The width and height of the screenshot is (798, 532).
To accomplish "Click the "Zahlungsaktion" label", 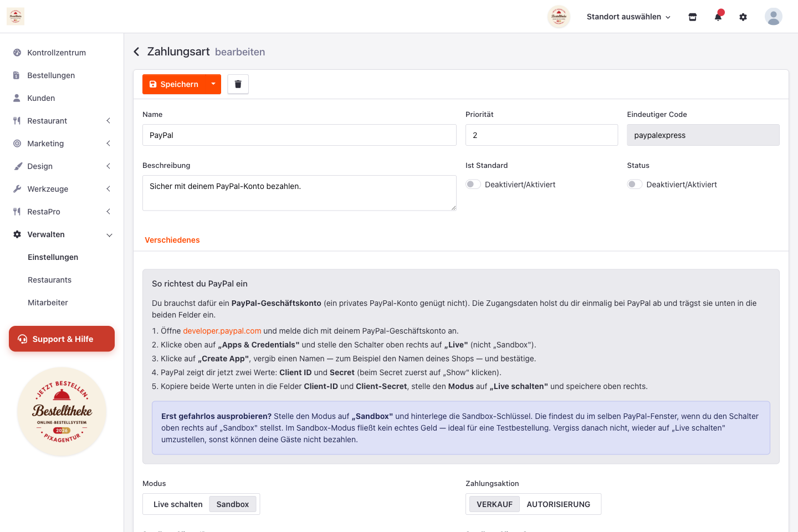I will (x=492, y=484).
